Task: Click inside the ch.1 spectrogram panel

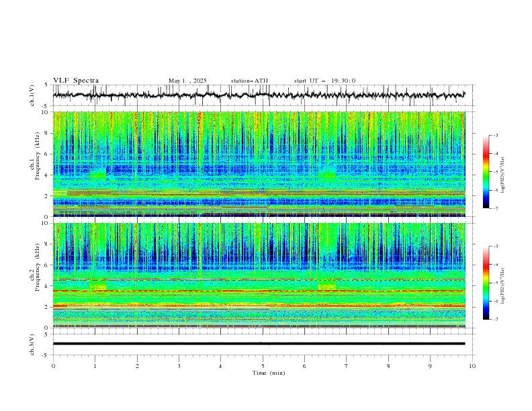Action: point(259,164)
